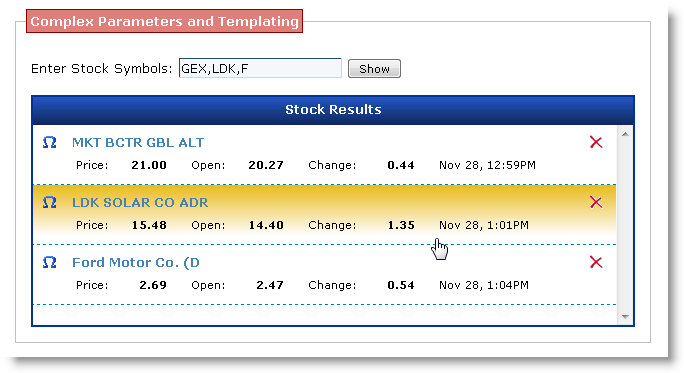Viewport: 684px width, 373px height.
Task: Remove the Ford Motor Co. stock entry
Action: 596,262
